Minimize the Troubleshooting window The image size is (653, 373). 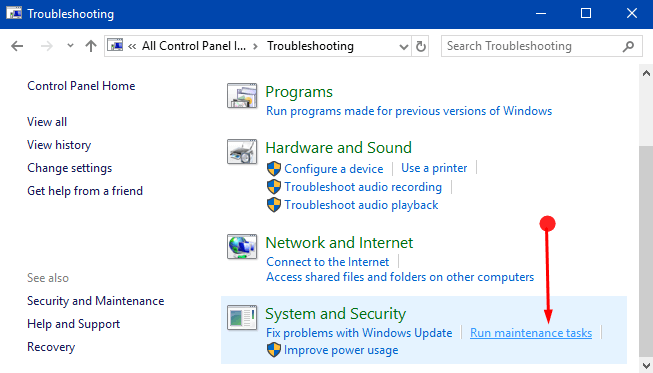click(x=541, y=14)
